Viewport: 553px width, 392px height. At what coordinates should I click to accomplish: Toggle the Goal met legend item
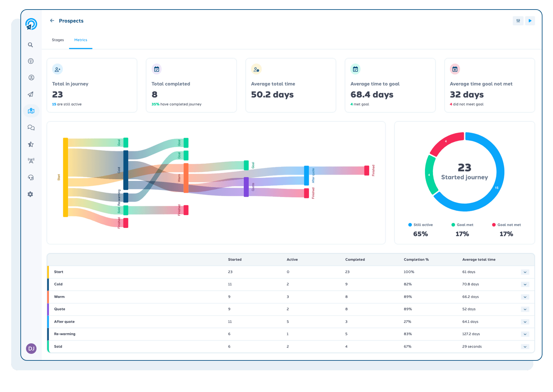pos(462,225)
